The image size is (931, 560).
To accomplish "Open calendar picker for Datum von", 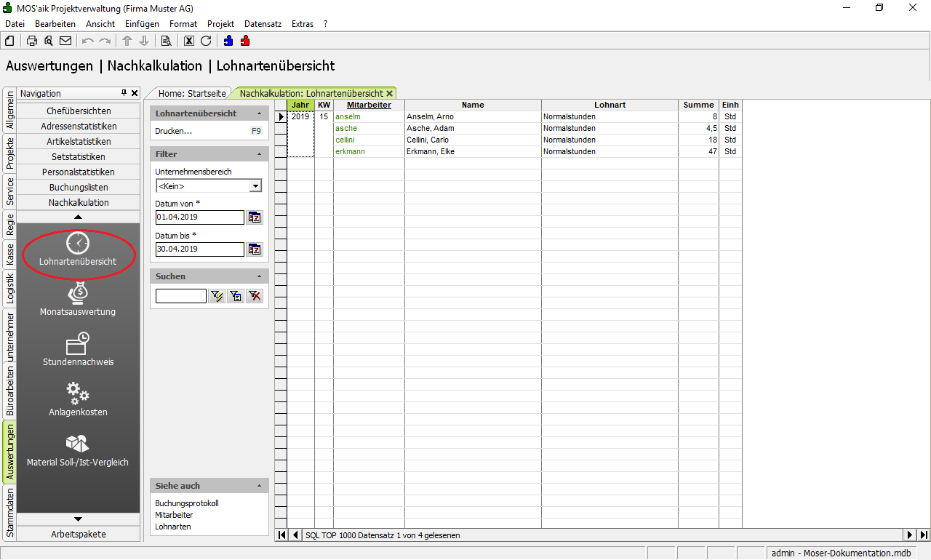I will click(255, 217).
